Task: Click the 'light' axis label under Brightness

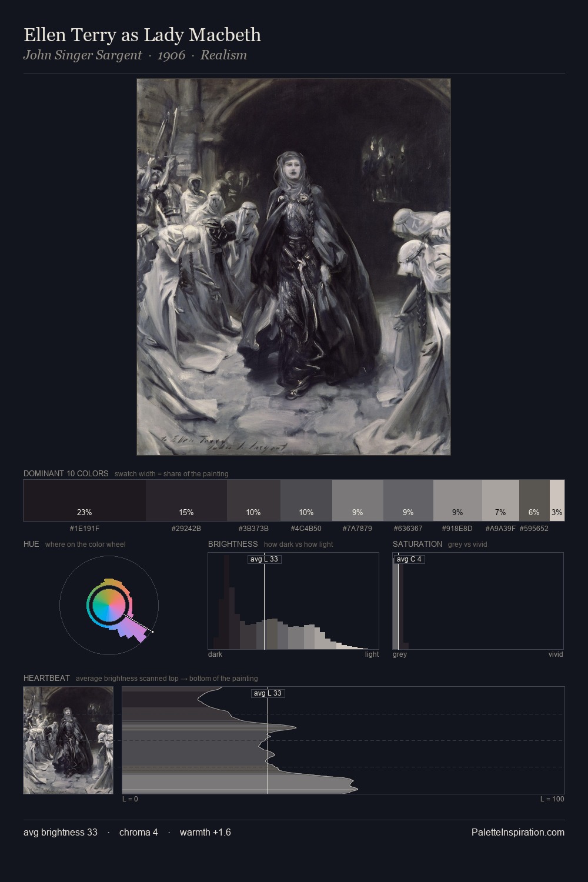Action: point(372,654)
